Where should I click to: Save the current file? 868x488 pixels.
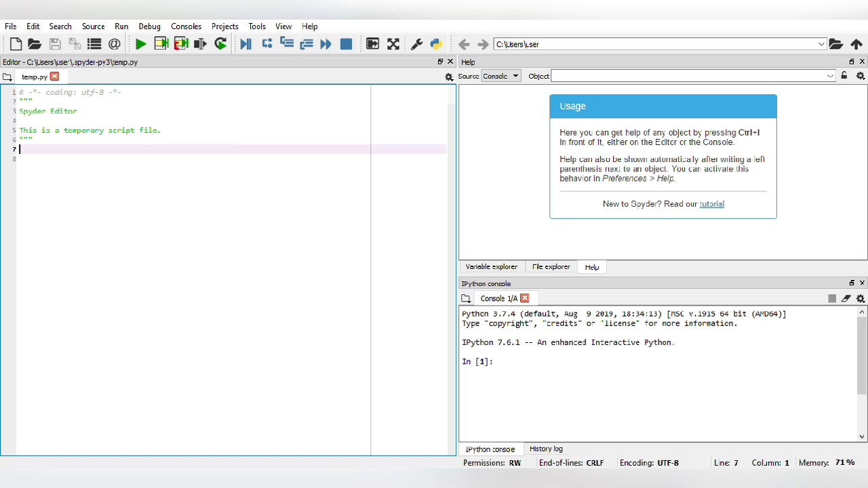point(55,44)
